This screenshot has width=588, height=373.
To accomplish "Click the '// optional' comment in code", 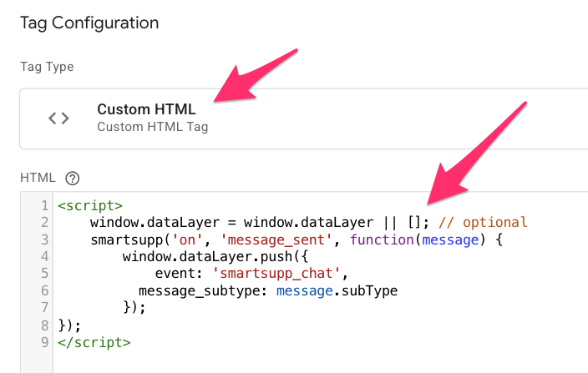I will 483,223.
